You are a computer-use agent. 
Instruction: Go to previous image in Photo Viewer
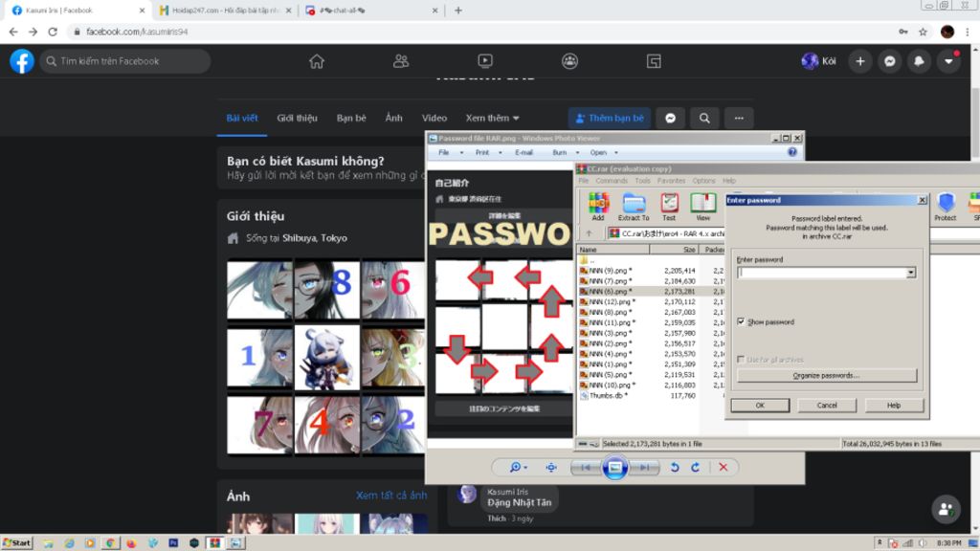point(586,467)
